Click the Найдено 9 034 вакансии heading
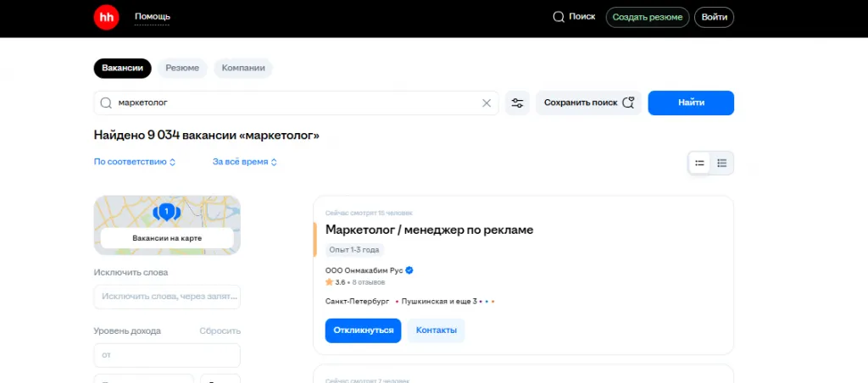The image size is (868, 383). (207, 136)
